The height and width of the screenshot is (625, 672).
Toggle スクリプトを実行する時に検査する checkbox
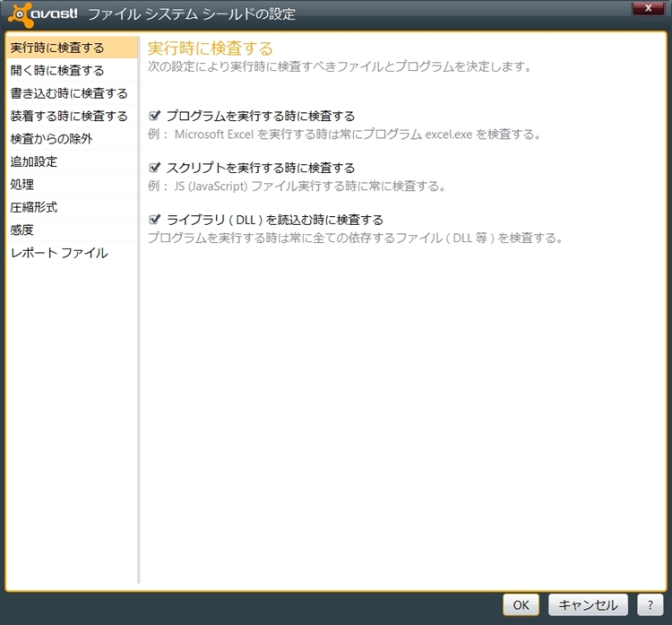(154, 168)
